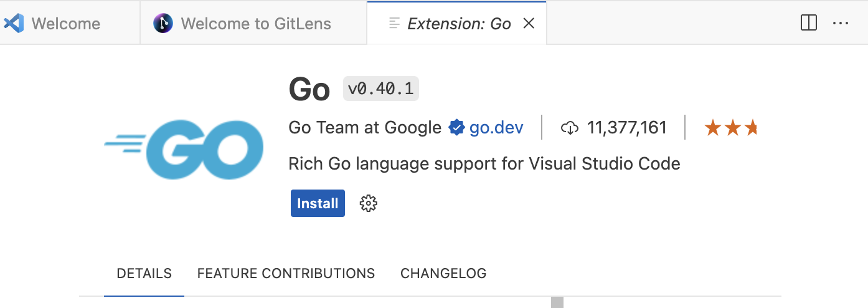868x308 pixels.
Task: Open the Changelog tab
Action: click(443, 273)
